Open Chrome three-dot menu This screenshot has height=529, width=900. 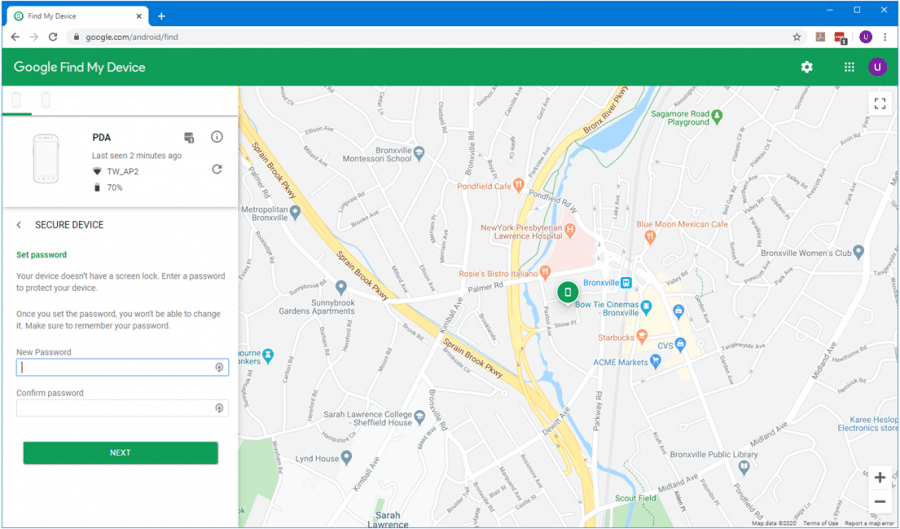pos(885,37)
